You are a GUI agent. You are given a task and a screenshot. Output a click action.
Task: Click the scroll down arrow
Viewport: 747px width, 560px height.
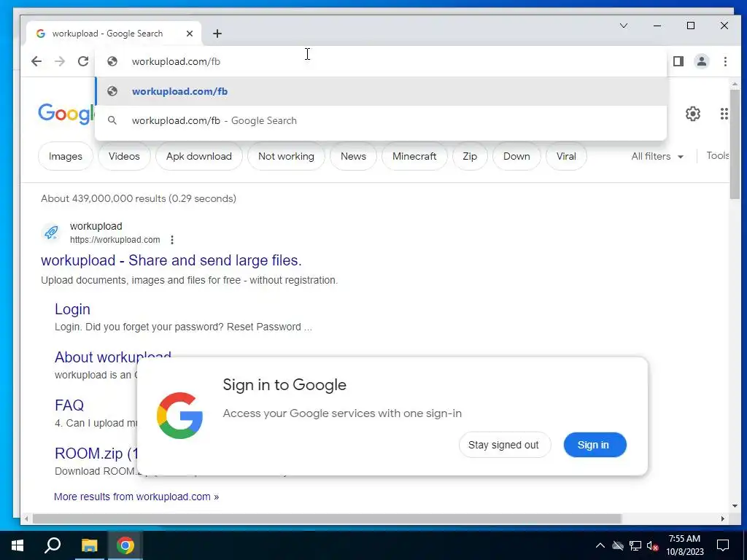[735, 506]
